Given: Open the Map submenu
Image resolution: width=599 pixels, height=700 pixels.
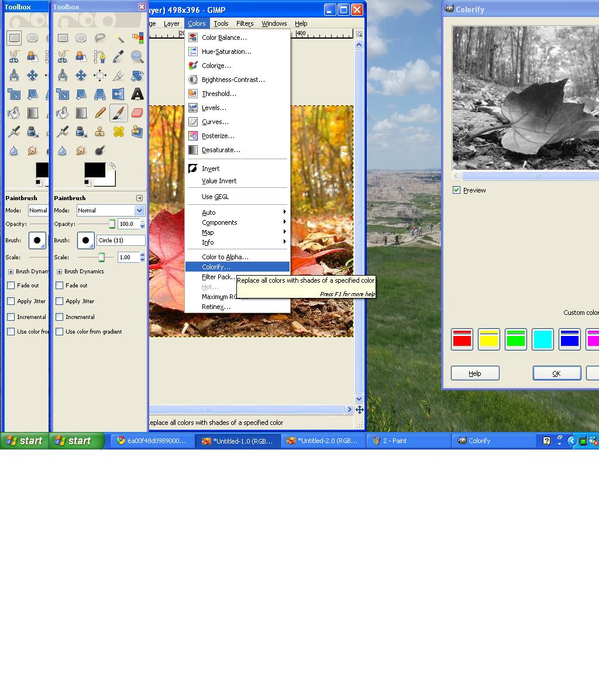Looking at the screenshot, I should click(x=237, y=232).
